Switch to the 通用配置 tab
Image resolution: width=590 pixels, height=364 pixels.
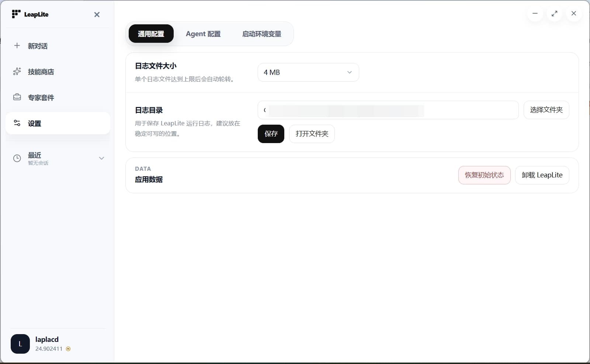[151, 34]
